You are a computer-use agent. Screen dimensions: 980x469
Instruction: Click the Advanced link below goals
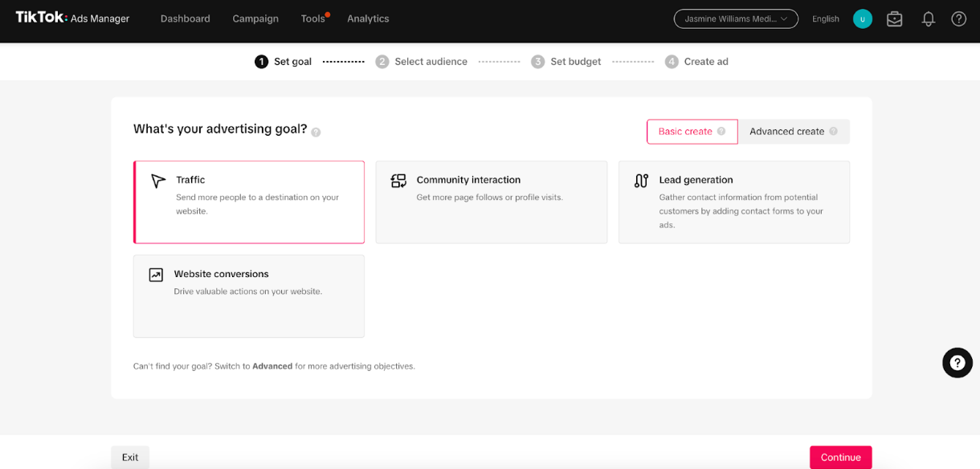pyautogui.click(x=272, y=366)
